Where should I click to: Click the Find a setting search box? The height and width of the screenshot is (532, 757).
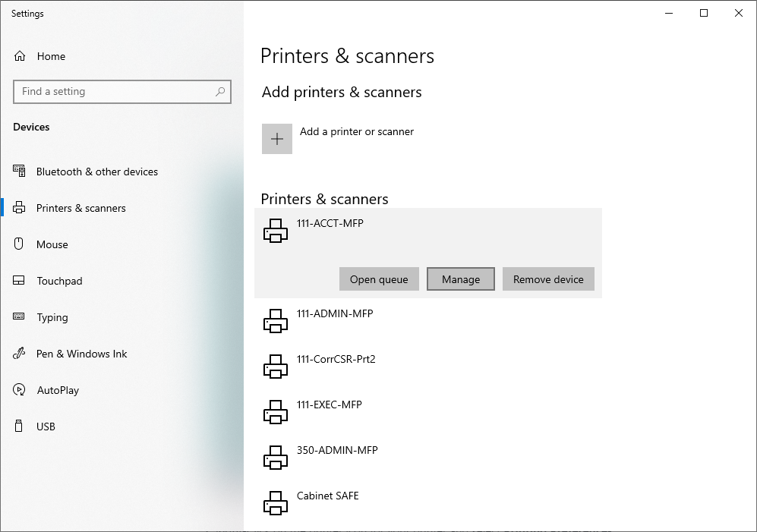pyautogui.click(x=121, y=91)
